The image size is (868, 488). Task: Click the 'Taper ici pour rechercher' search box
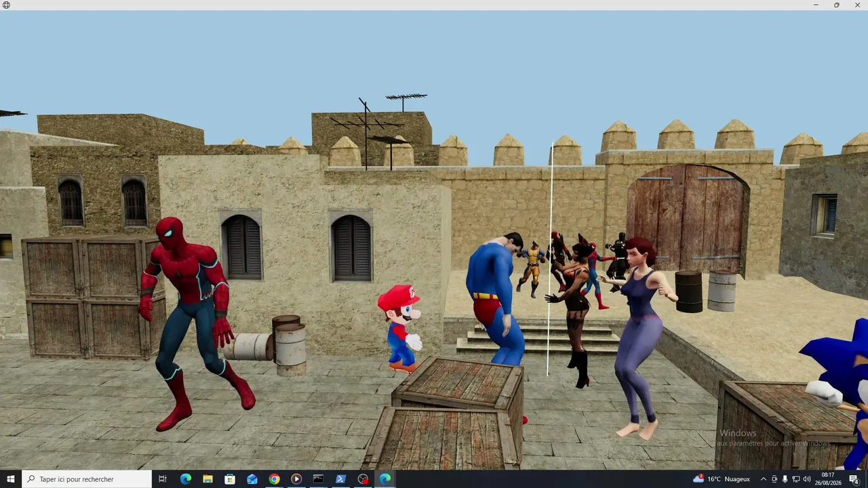[87, 479]
